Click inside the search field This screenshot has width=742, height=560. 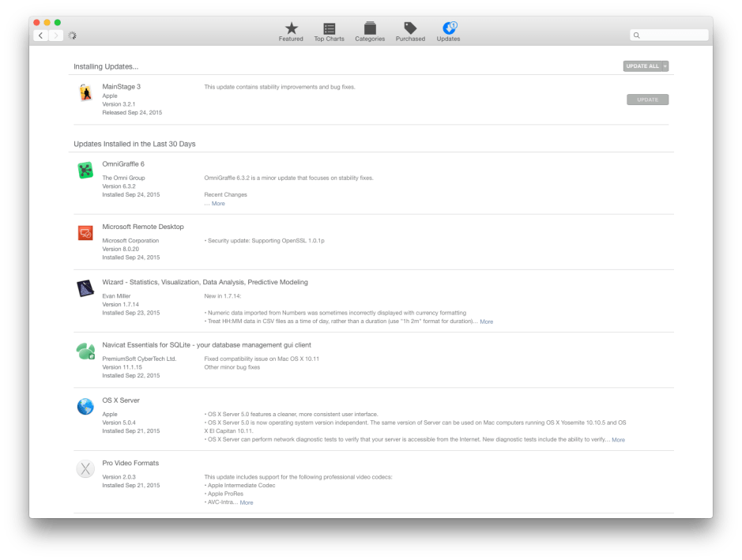669,35
